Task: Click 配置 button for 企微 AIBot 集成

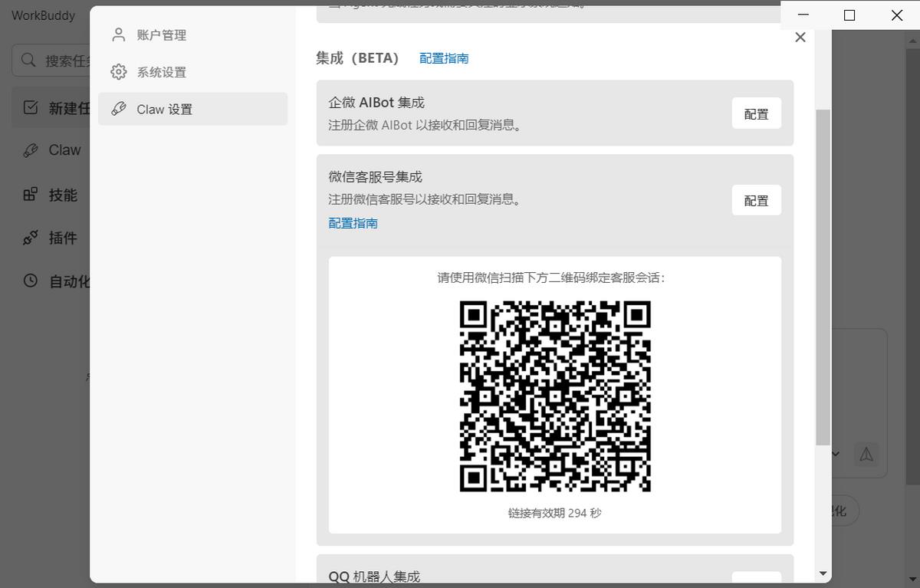Action: 756,113
